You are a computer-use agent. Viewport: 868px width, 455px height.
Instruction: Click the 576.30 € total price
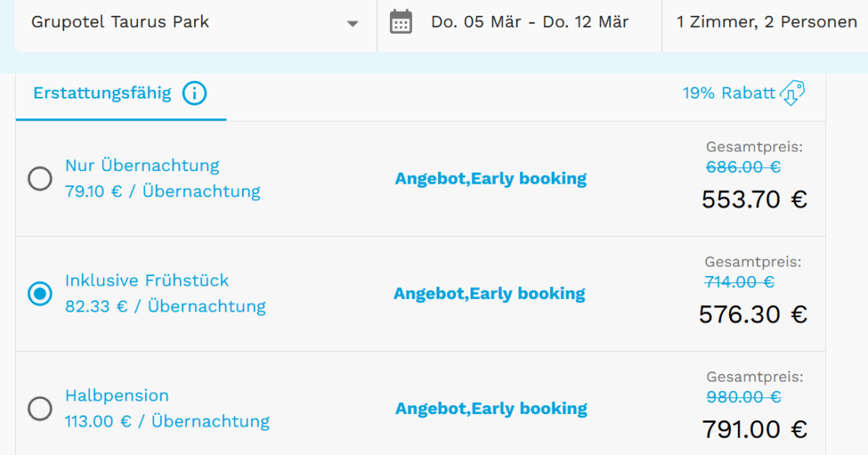click(752, 315)
